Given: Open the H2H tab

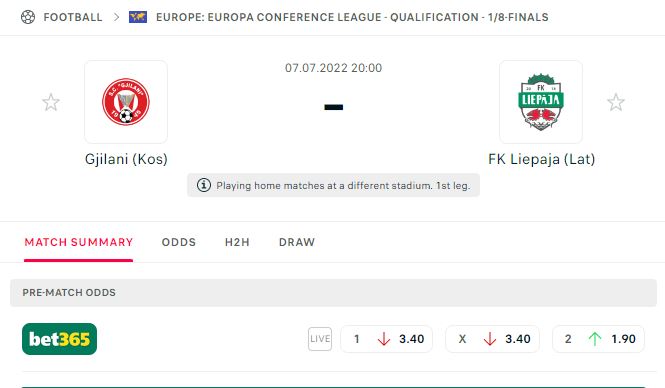Looking at the screenshot, I should coord(237,242).
